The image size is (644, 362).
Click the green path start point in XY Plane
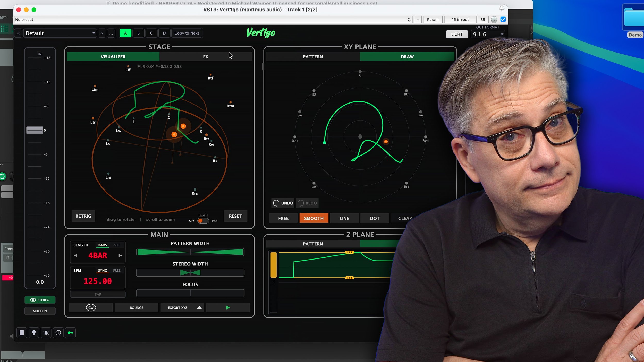click(324, 142)
